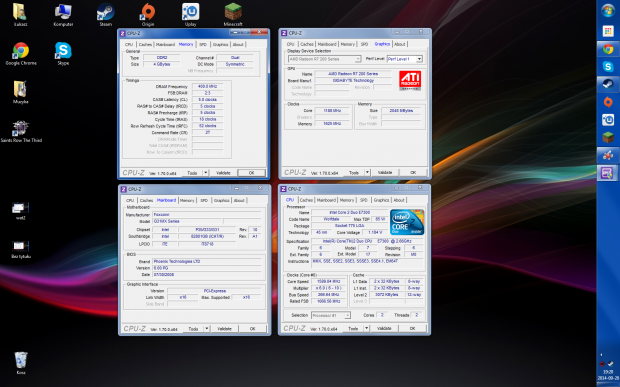Click the Steam icon in the taskbar
This screenshot has width=620, height=387.
point(608,84)
